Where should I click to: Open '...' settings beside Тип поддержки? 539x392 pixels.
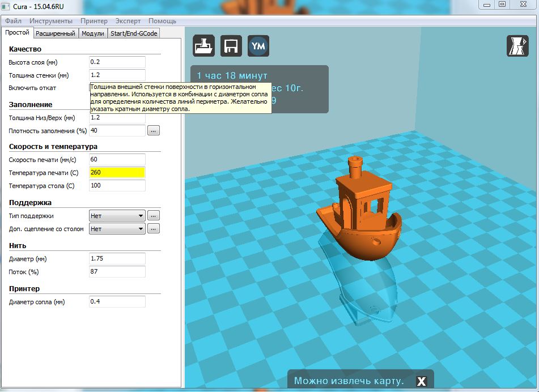[x=154, y=216]
